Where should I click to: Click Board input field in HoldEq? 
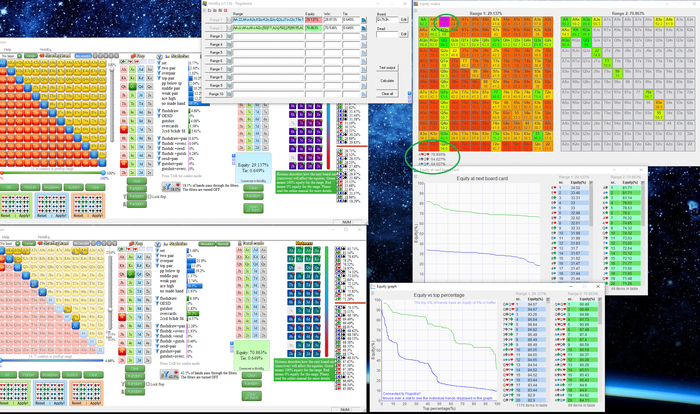pos(387,20)
